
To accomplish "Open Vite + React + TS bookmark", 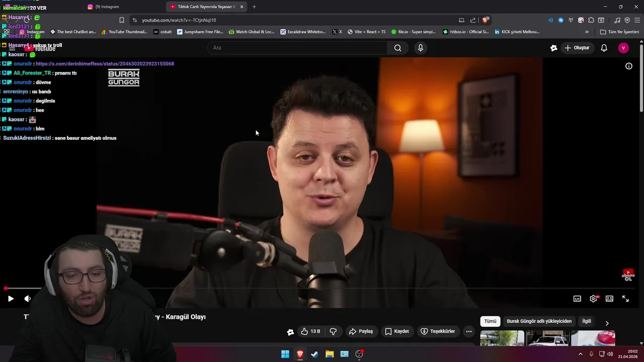I will (x=366, y=32).
